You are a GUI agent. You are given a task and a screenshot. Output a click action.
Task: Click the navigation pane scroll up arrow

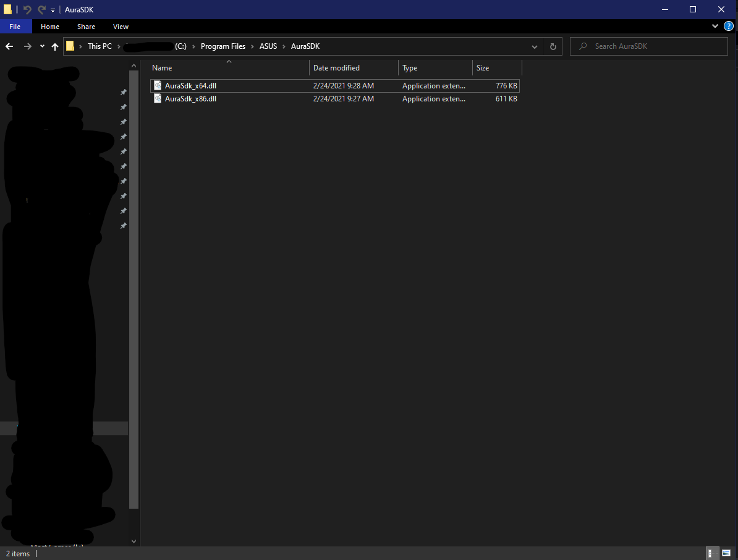(134, 66)
